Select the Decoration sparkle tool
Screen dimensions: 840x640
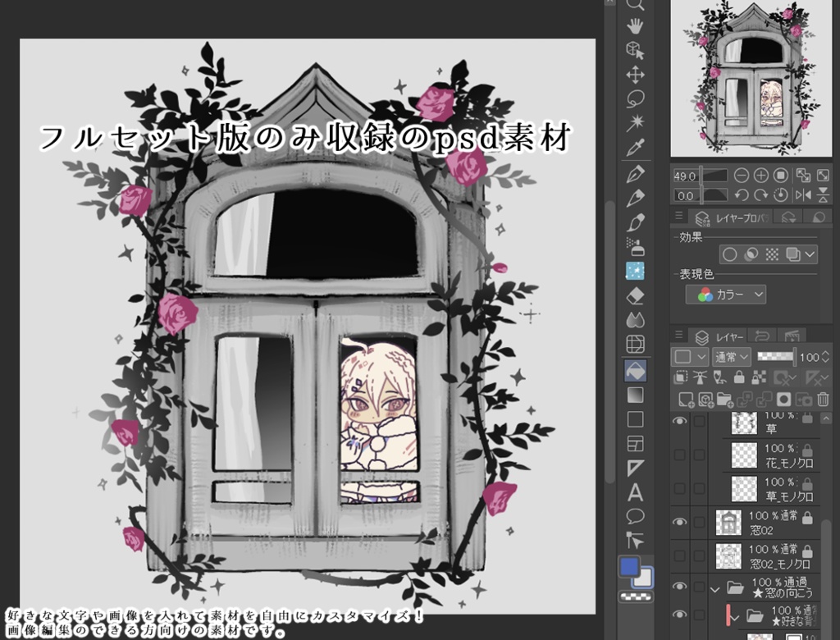click(x=636, y=272)
